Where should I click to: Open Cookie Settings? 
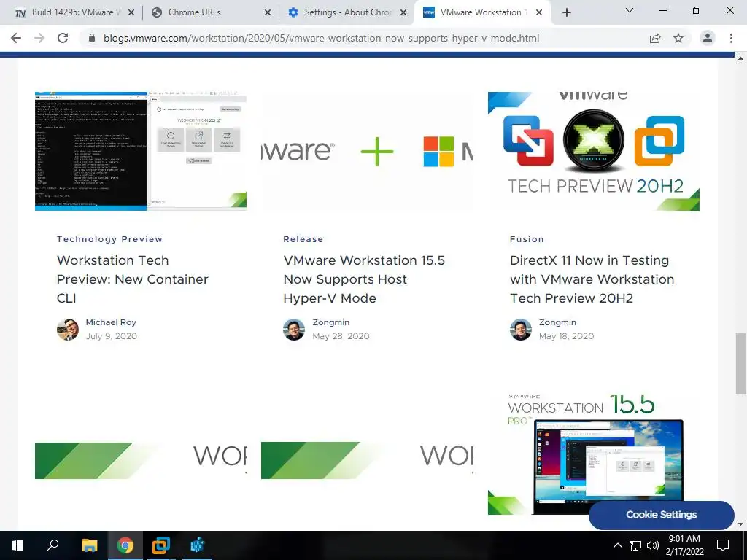(x=661, y=515)
